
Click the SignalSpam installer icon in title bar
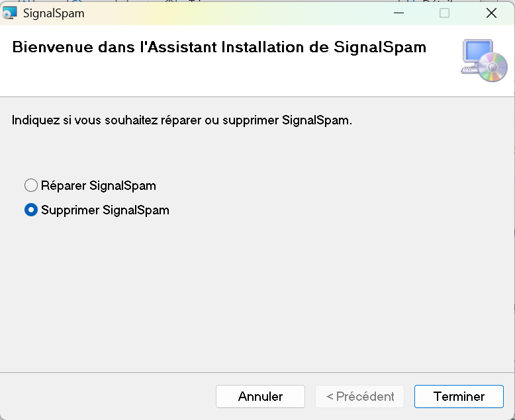click(x=9, y=13)
